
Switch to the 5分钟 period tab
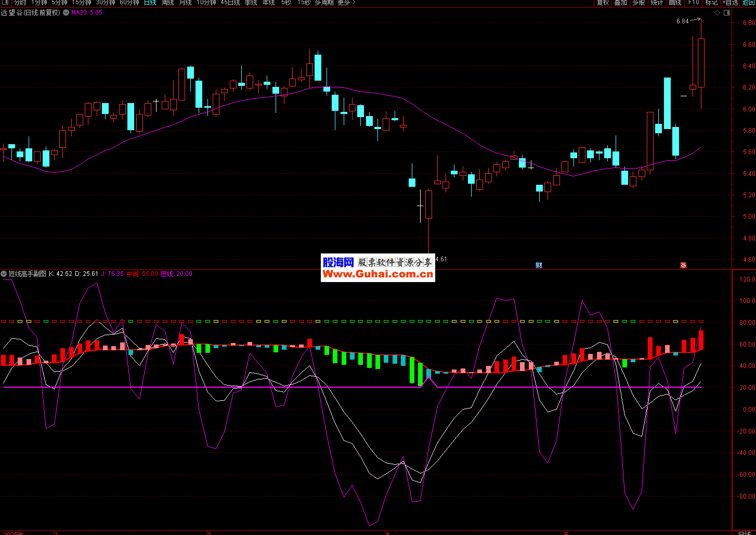(x=60, y=3)
